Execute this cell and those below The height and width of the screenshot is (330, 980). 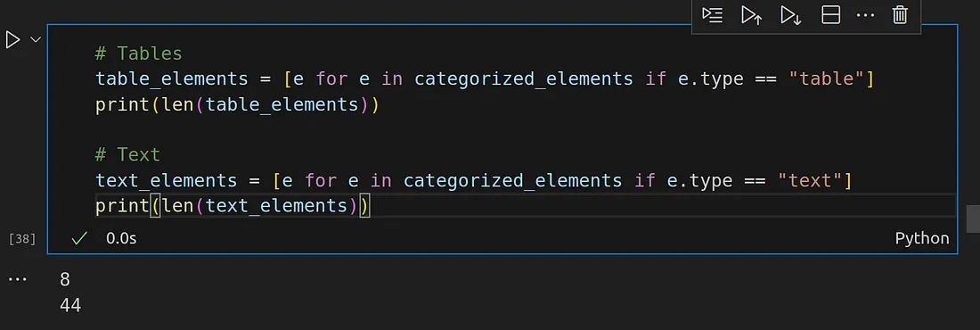tap(790, 15)
